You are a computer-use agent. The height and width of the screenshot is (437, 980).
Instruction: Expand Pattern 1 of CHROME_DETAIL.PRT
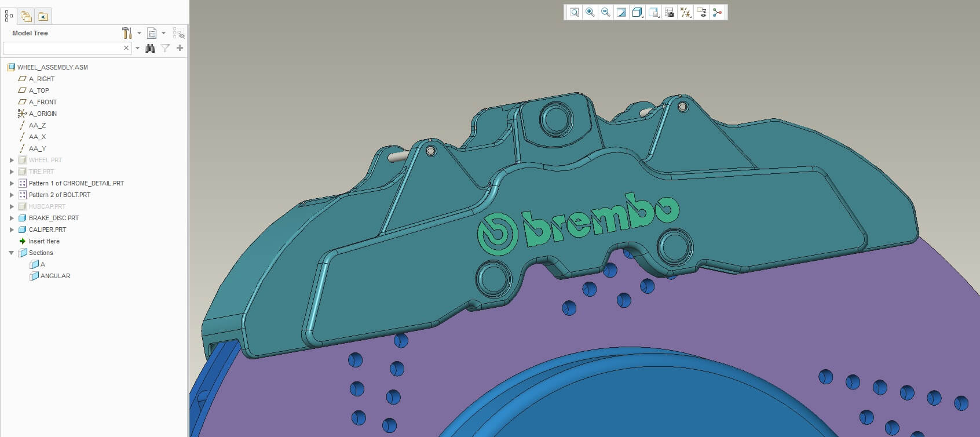click(x=12, y=183)
